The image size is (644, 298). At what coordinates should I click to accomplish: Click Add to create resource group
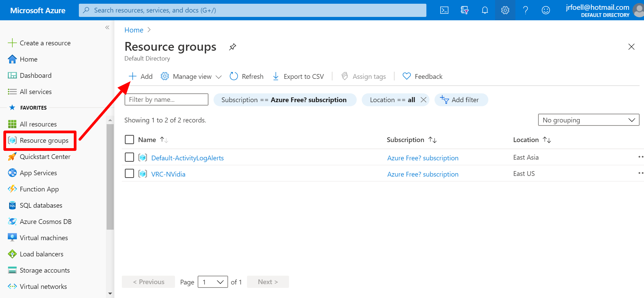click(140, 76)
